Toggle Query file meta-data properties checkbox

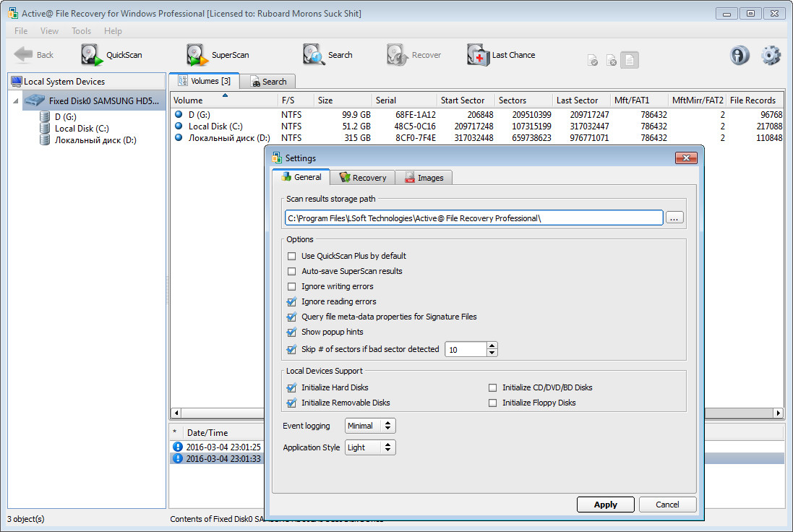tap(291, 317)
